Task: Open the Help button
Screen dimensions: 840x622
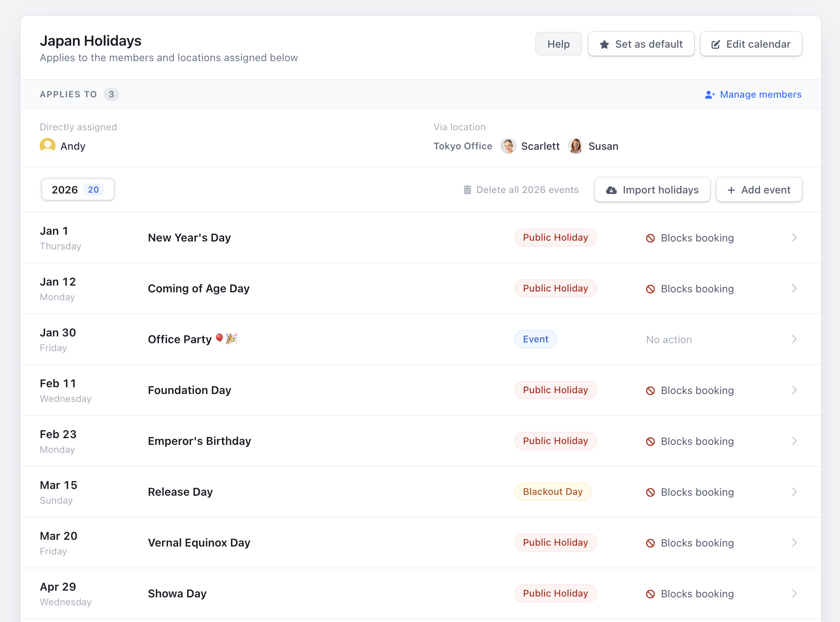Action: 558,44
